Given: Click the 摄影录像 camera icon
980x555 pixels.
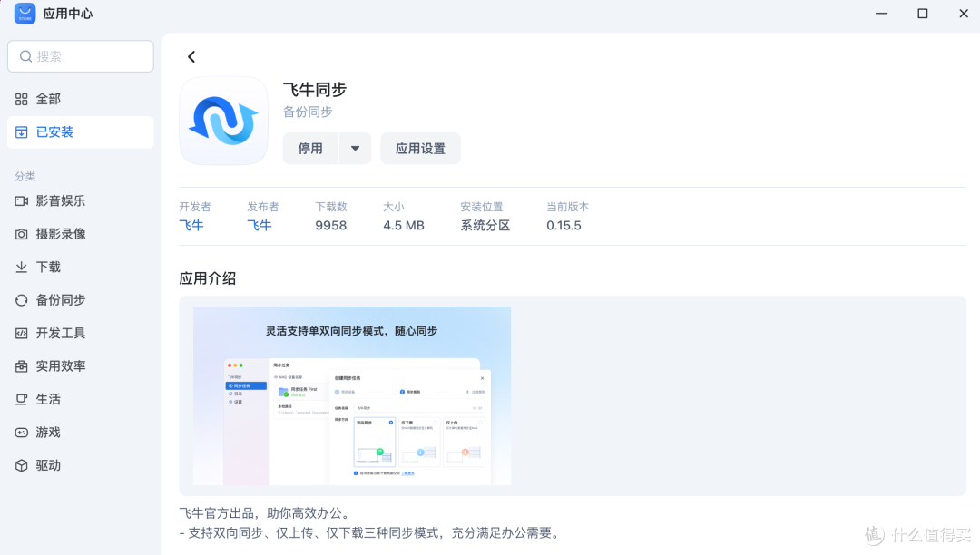Looking at the screenshot, I should coord(21,234).
